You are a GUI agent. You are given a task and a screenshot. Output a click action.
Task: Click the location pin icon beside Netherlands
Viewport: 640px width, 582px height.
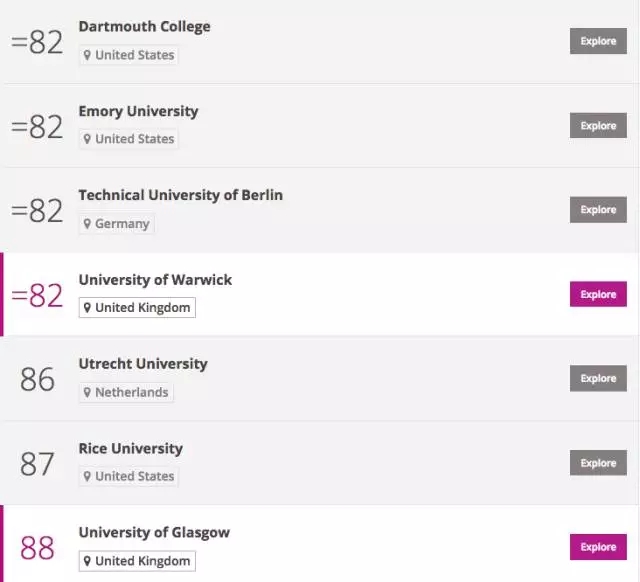(88, 392)
